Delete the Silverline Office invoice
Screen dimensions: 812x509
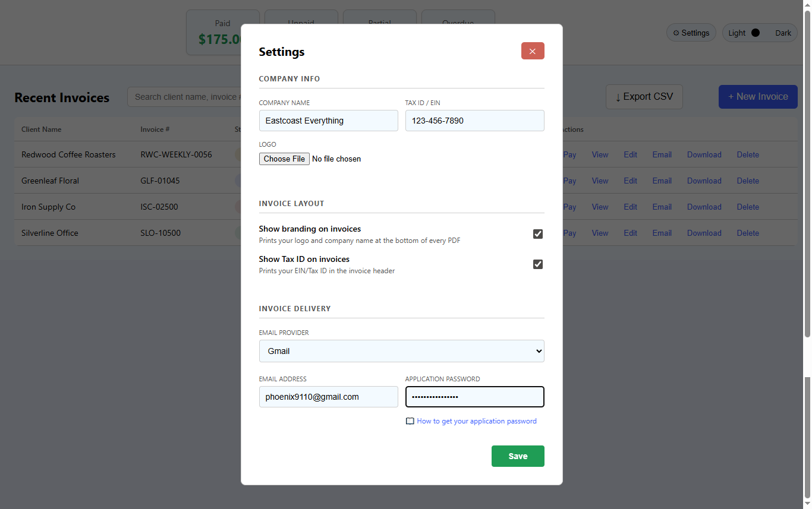(x=747, y=233)
